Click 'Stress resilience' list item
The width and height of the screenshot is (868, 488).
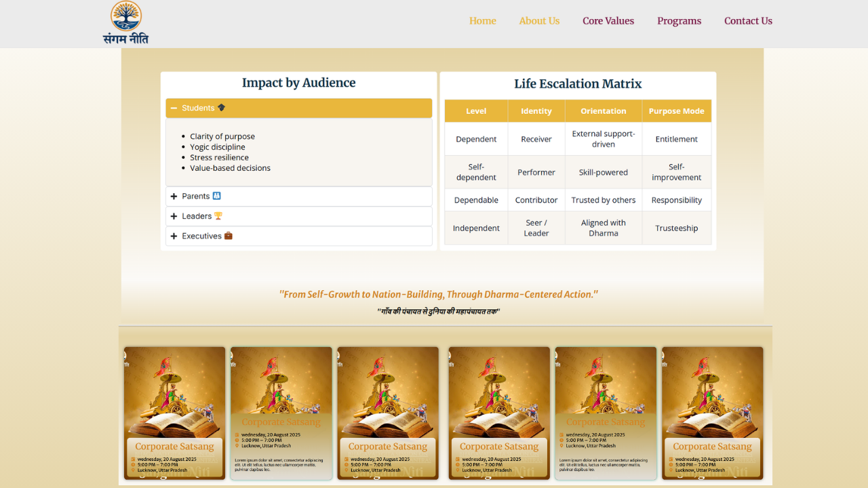219,157
